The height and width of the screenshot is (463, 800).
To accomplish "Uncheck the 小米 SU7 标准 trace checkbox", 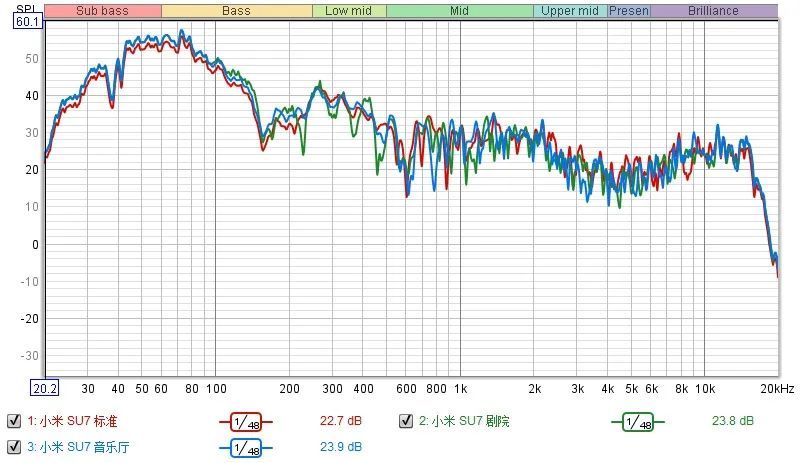I will tap(14, 421).
